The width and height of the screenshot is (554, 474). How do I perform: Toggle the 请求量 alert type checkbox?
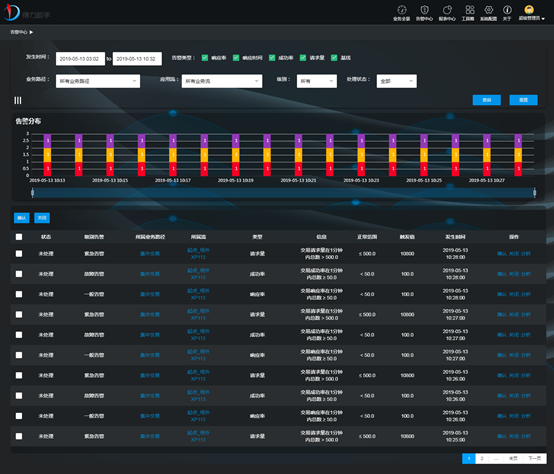click(303, 58)
